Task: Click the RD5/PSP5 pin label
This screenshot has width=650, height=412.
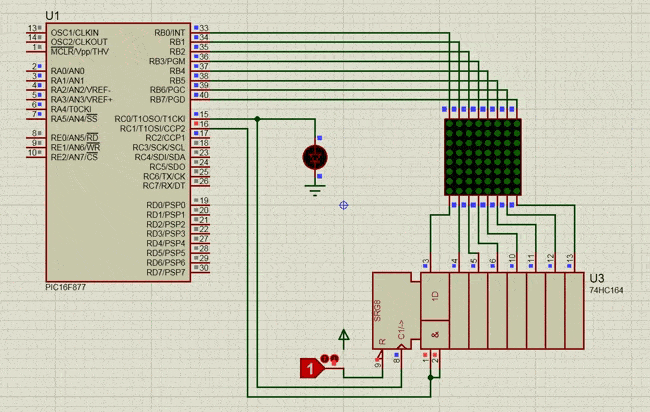Action: click(166, 253)
